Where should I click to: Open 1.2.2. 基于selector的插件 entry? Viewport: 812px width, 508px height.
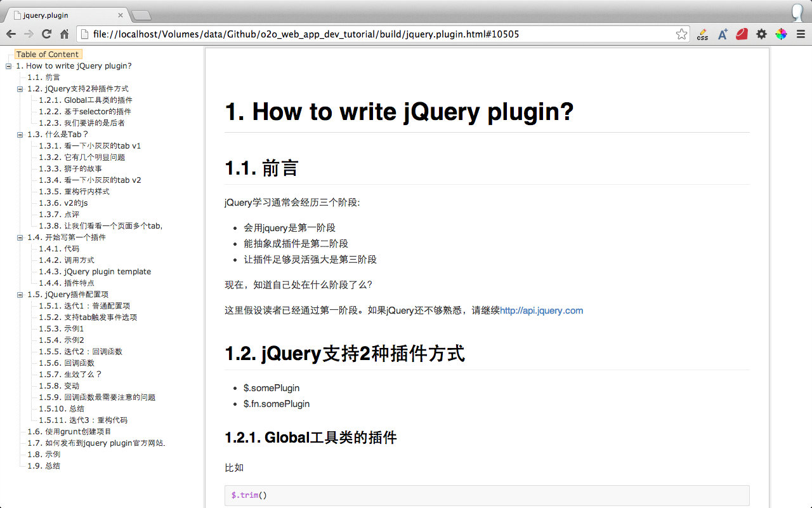click(85, 112)
